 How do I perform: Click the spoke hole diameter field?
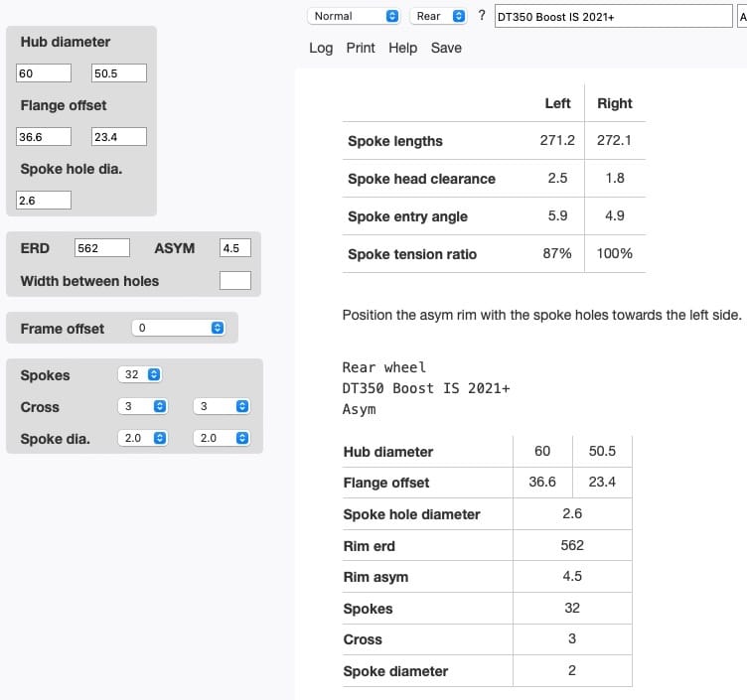pos(44,201)
